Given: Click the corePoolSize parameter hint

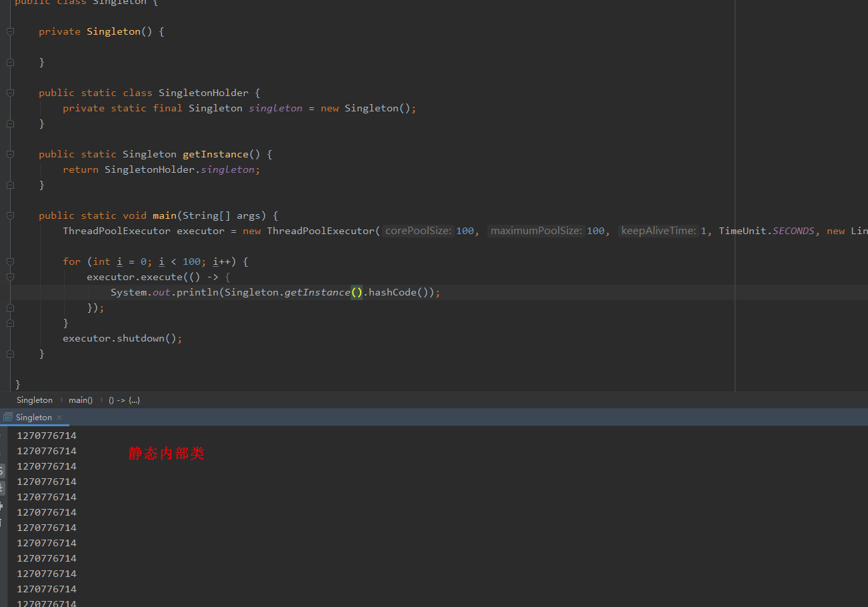Looking at the screenshot, I should (419, 231).
